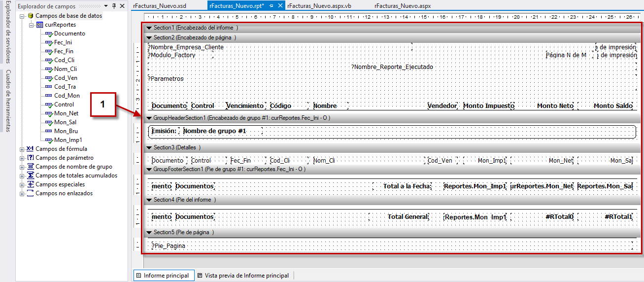Open the Cuadro de herramientas side tab
The width and height of the screenshot is (644, 282).
click(x=7, y=101)
